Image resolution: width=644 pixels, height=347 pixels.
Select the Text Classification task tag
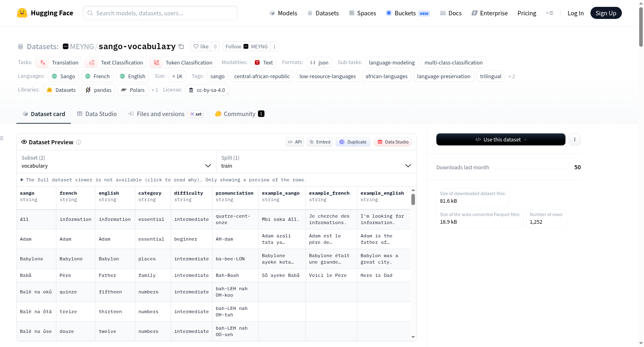point(116,62)
